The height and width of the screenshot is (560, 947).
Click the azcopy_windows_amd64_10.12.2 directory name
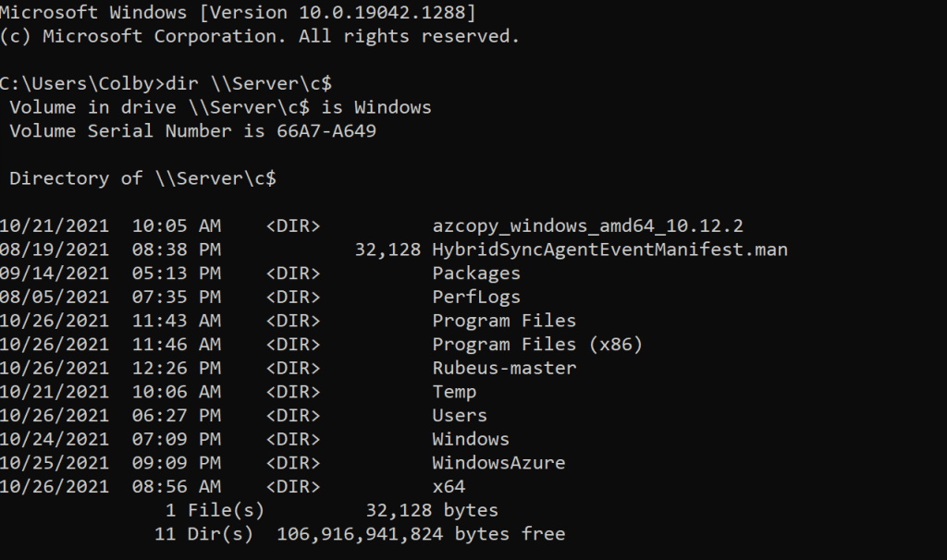tap(587, 225)
